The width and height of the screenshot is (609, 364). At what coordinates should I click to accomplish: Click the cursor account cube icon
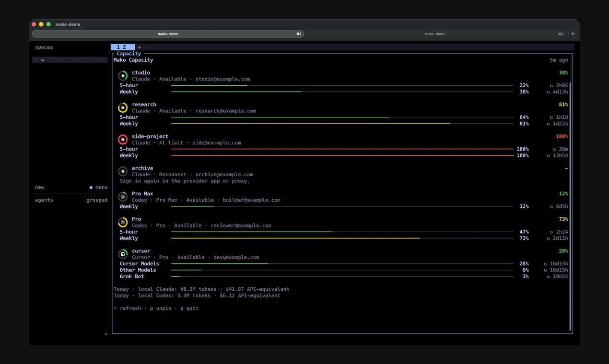tap(123, 254)
